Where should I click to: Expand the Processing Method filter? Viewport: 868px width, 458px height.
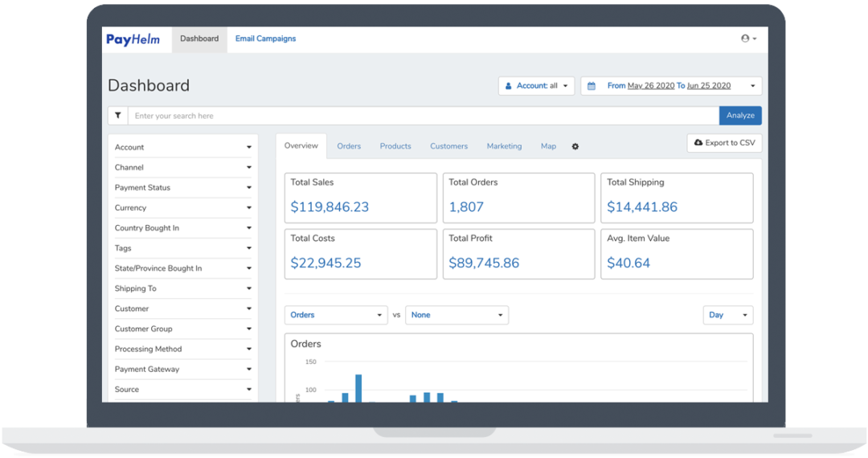coord(182,349)
